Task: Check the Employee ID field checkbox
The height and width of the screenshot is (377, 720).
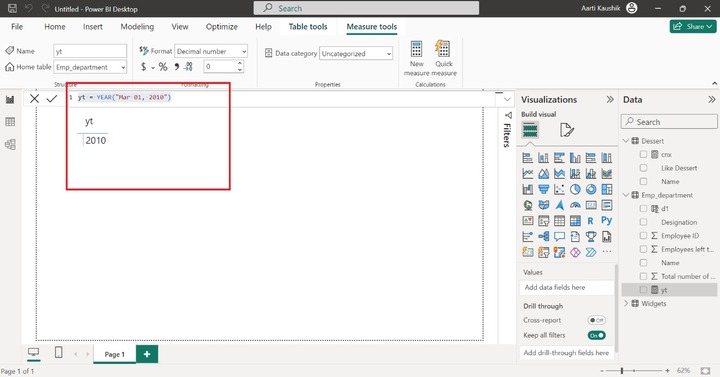Action: tap(643, 236)
